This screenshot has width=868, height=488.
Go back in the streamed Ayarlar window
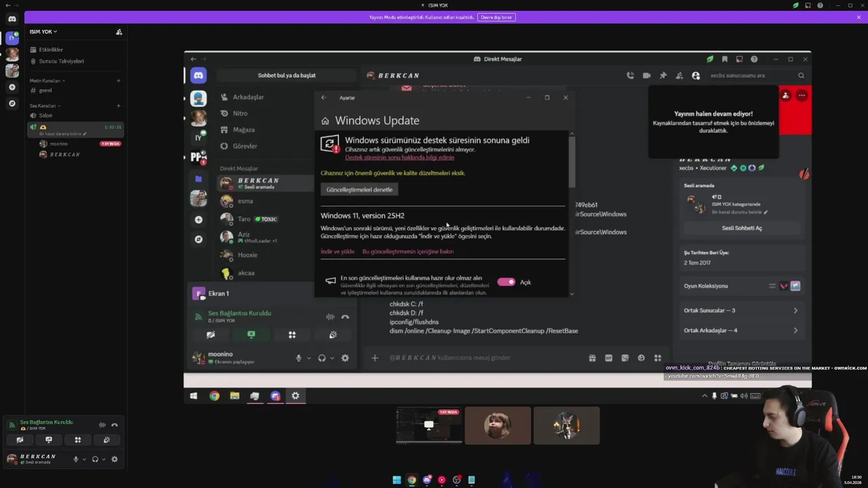coord(323,98)
